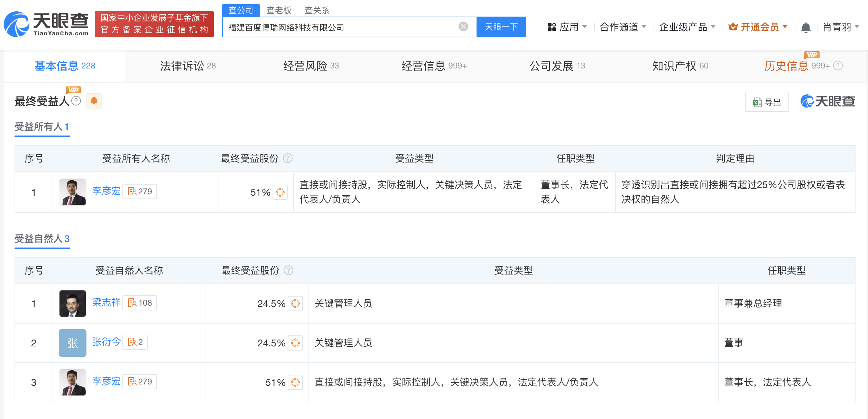Click the company name search input field

(346, 27)
